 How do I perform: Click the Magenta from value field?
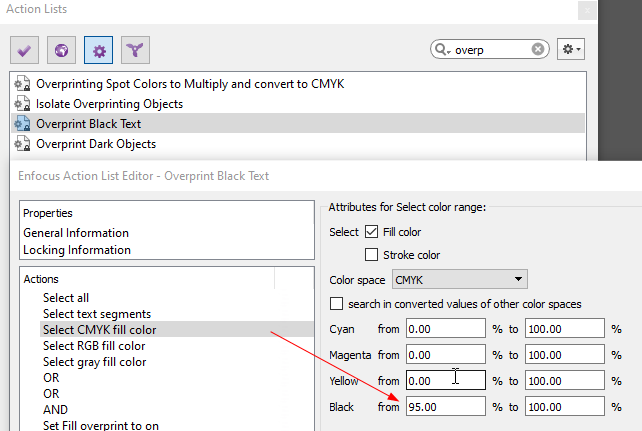[x=445, y=354]
